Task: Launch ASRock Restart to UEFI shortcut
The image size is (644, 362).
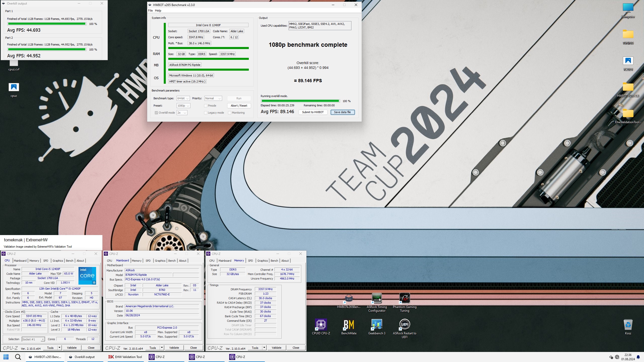Action: click(x=405, y=329)
